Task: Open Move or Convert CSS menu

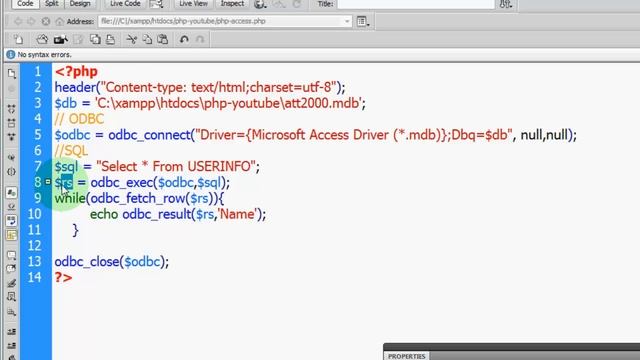Action: (11, 312)
